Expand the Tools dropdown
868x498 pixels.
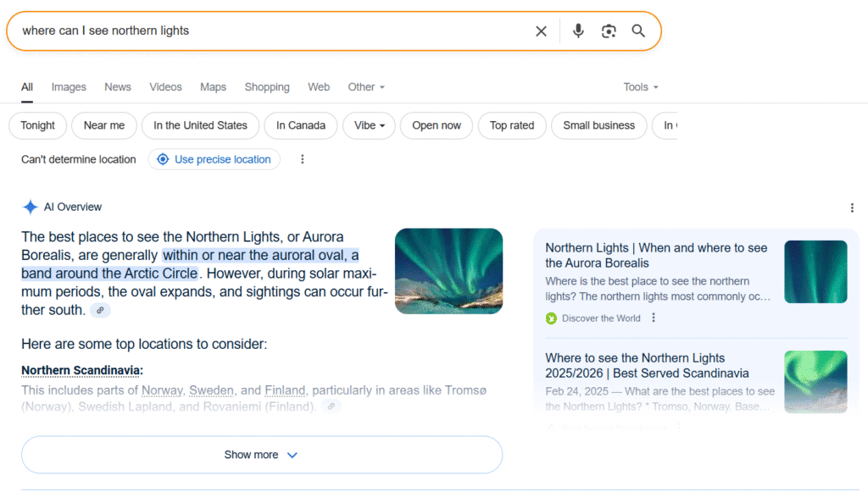(x=641, y=87)
